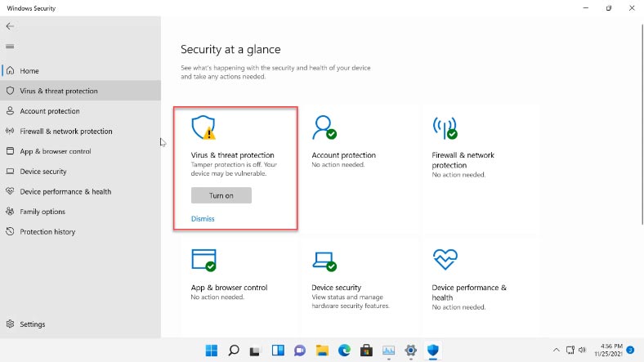Image resolution: width=644 pixels, height=362 pixels.
Task: Launch Microsoft Edge from the taskbar
Action: pos(344,351)
